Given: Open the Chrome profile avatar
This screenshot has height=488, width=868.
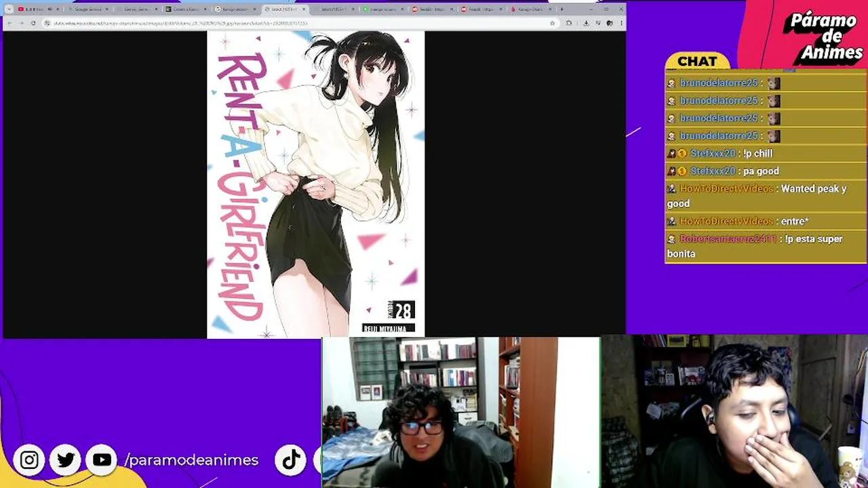Looking at the screenshot, I should click(x=610, y=23).
